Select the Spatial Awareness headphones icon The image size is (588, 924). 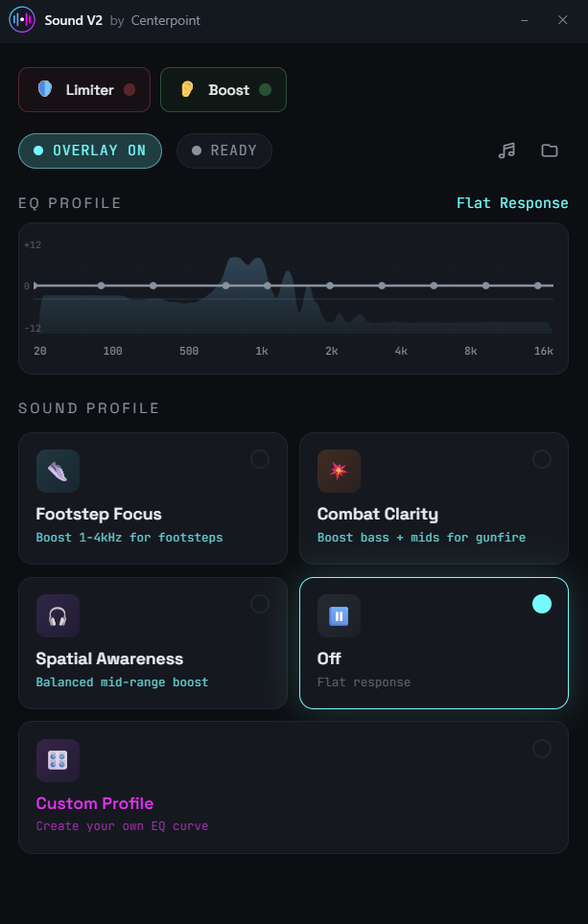[x=58, y=615]
